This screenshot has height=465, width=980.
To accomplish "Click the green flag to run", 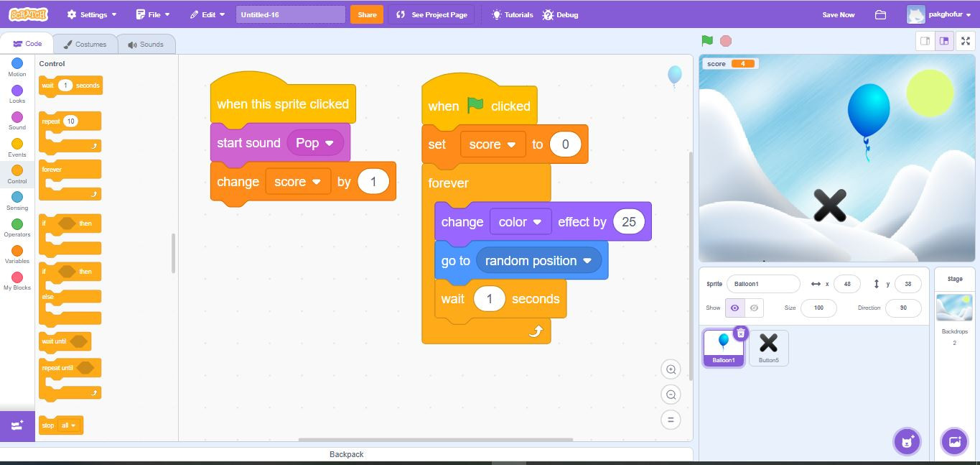I will [x=707, y=41].
